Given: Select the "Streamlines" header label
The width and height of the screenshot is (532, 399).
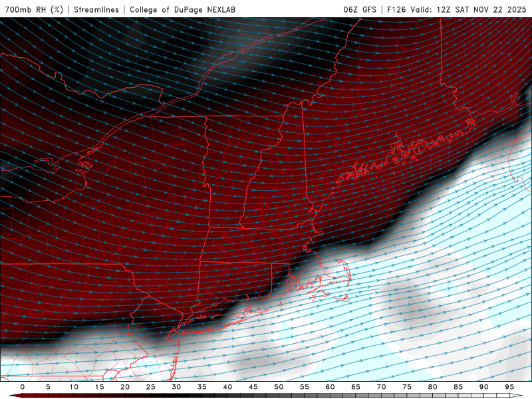Looking at the screenshot, I should coord(96,9).
